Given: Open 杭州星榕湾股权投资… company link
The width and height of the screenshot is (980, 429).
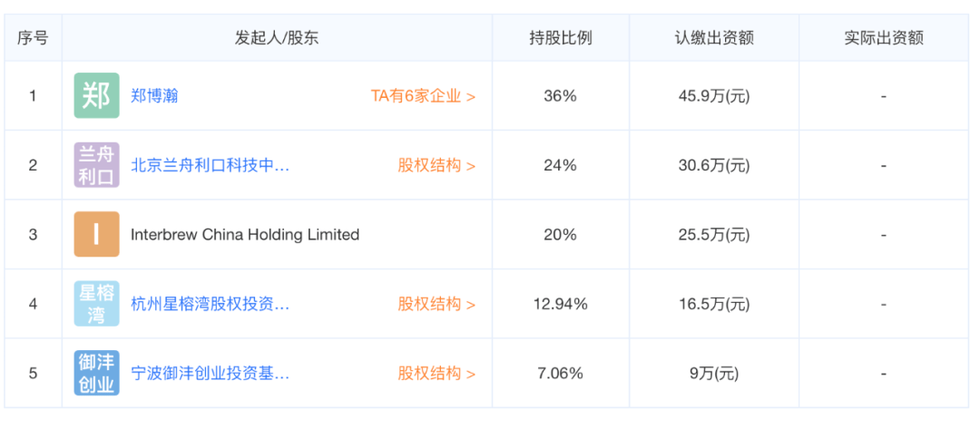Looking at the screenshot, I should tap(210, 304).
